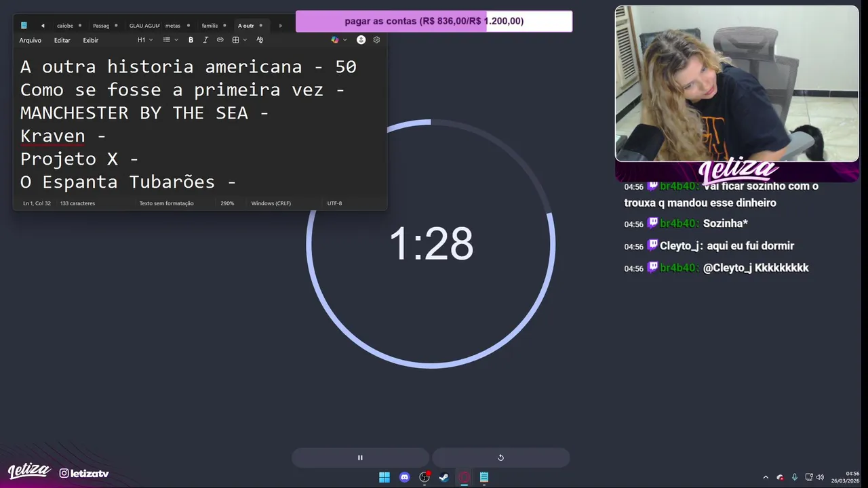Click the Sozinha* chat message
868x488 pixels.
726,224
